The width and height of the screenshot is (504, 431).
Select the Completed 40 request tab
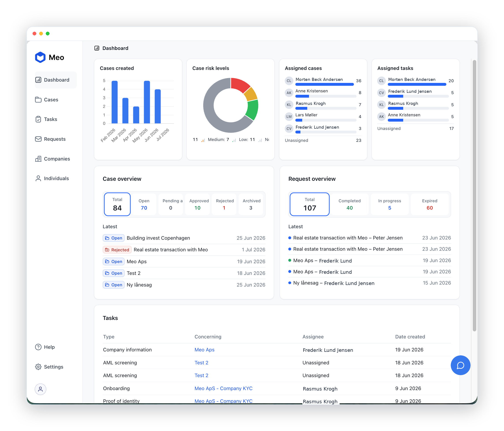click(x=349, y=204)
